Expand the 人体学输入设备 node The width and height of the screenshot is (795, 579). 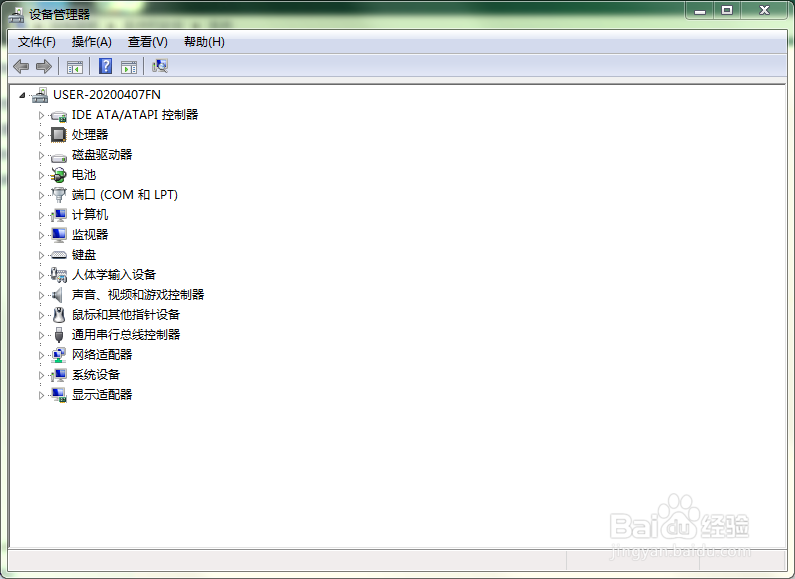tap(41, 275)
